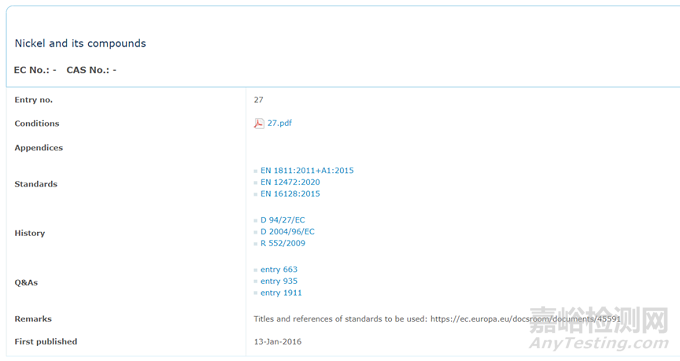Click the ec.europa.eu docsroom URL in Remarks
Screen dimensions: 680x361
(525, 319)
